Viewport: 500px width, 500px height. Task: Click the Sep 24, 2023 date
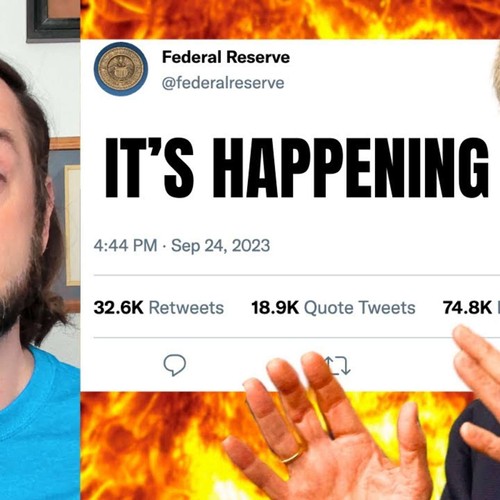pyautogui.click(x=220, y=246)
